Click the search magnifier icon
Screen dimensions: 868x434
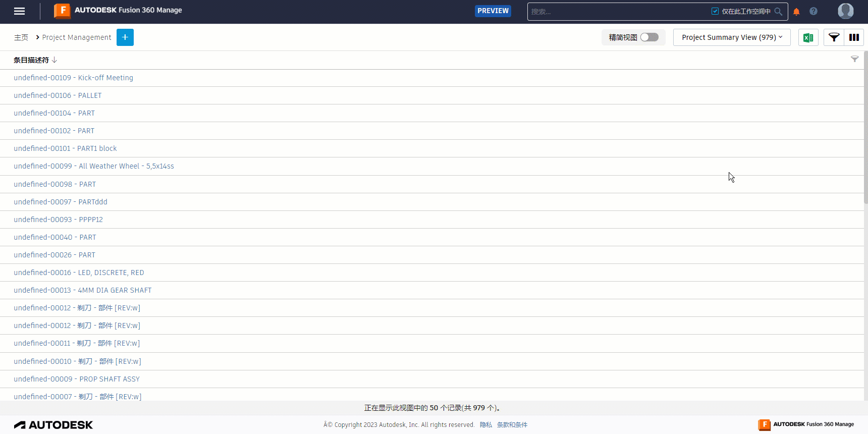point(778,11)
